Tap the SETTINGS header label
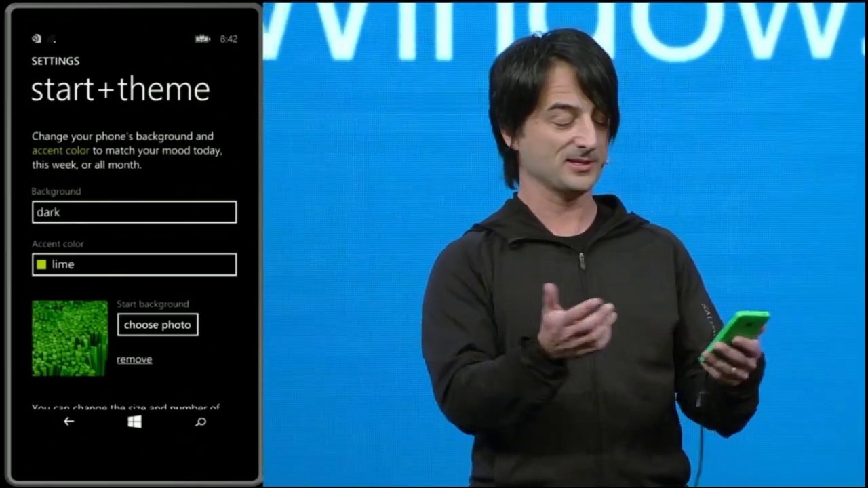 pyautogui.click(x=56, y=61)
